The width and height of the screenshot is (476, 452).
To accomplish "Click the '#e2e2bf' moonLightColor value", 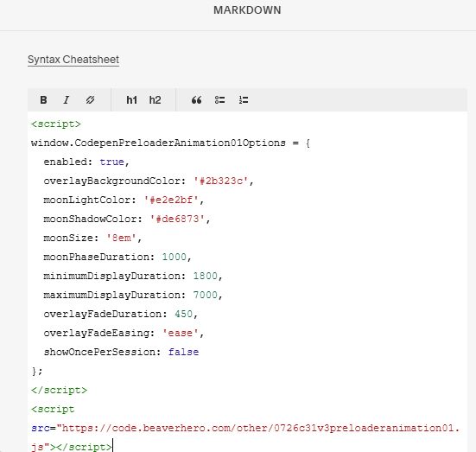I will tap(171, 200).
